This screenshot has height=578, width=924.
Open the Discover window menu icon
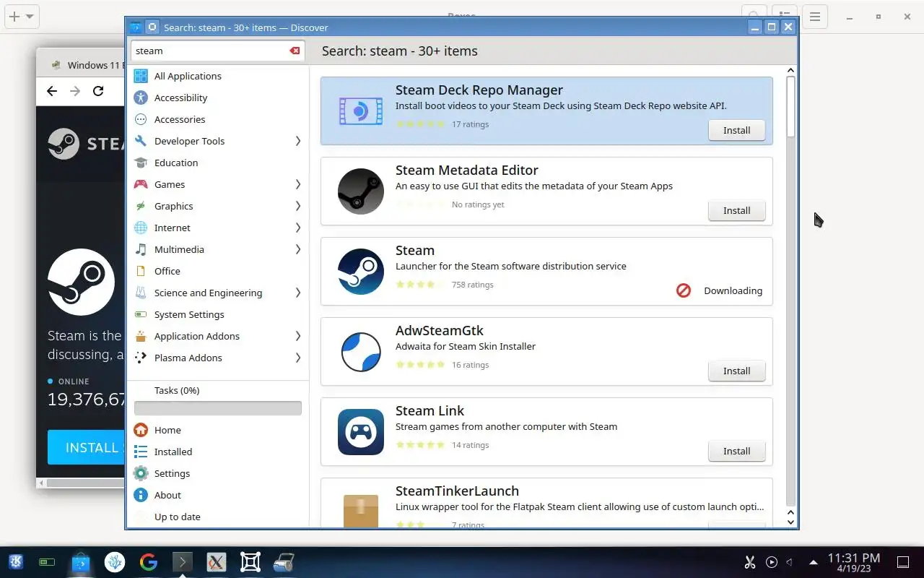click(x=135, y=27)
